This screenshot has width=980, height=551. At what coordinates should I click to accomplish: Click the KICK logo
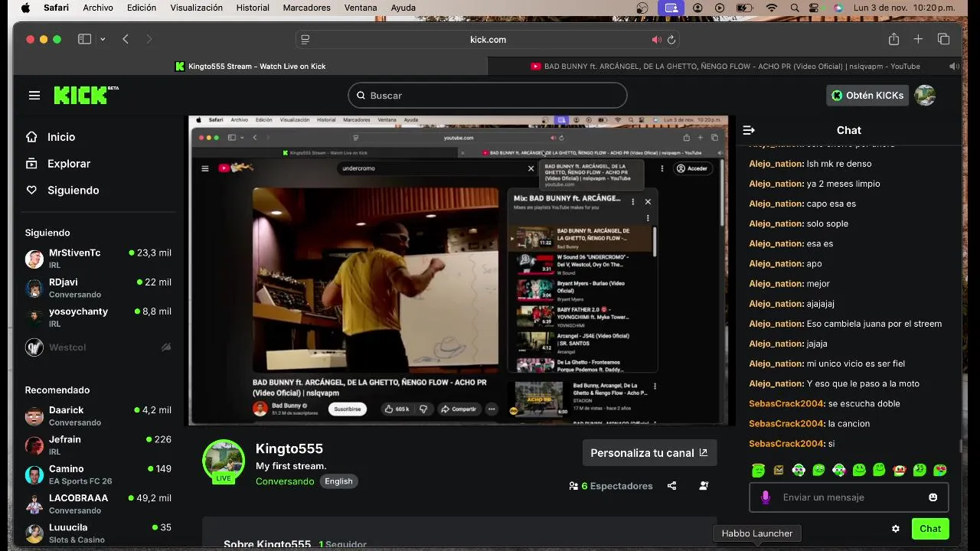pos(86,95)
